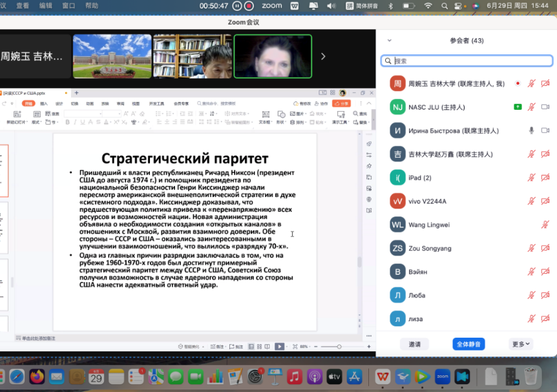Image resolution: width=557 pixels, height=392 pixels.
Task: Toggle iPad (2) camera icon
Action: click(x=545, y=178)
